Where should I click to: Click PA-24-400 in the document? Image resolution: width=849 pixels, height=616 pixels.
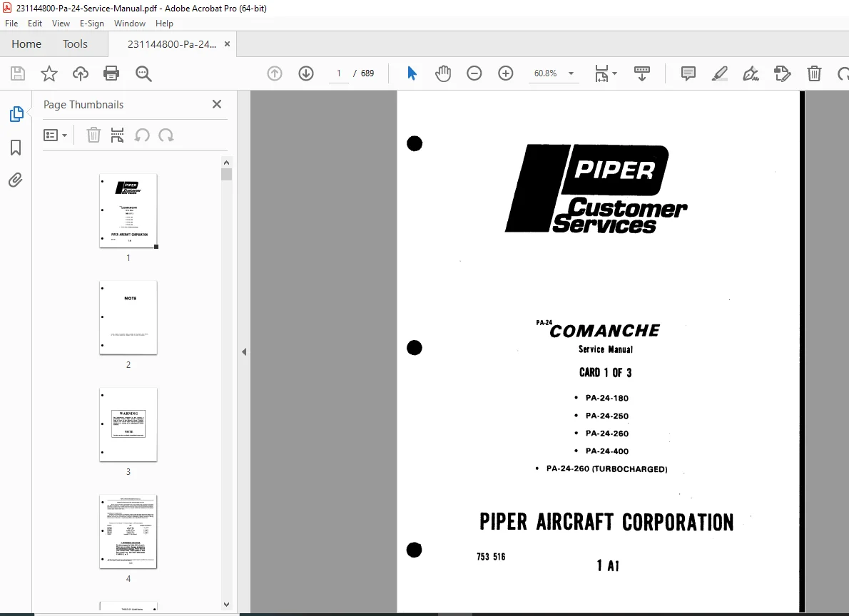(607, 451)
